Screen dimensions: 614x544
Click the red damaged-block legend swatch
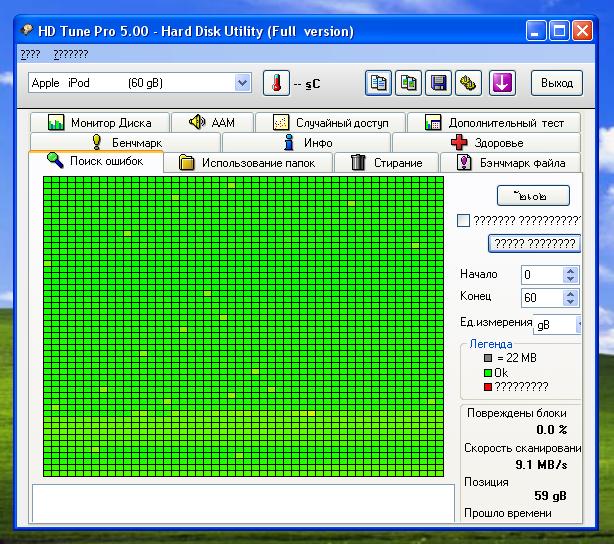(488, 386)
